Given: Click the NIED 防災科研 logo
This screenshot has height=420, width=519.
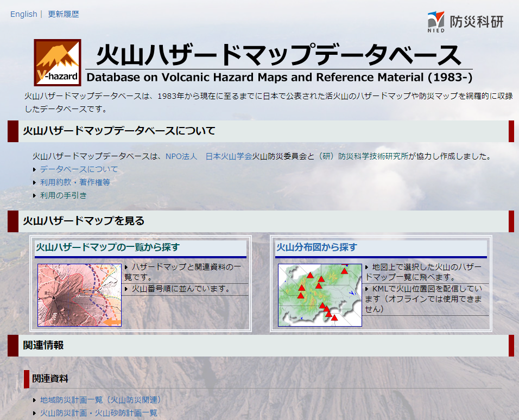Looking at the screenshot, I should coord(465,22).
